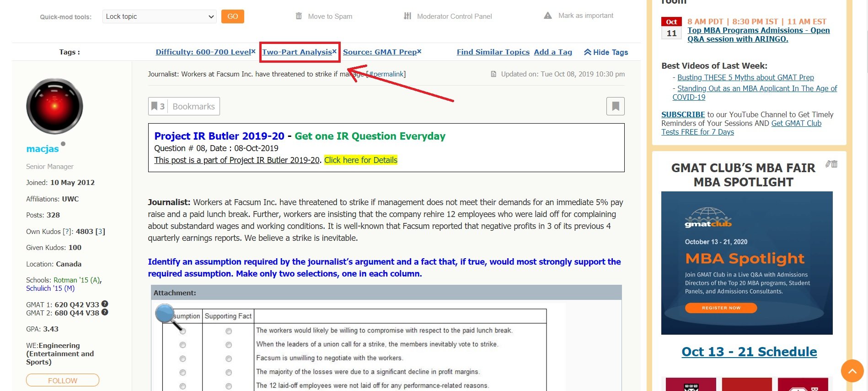This screenshot has height=391, width=868.
Task: Remove the Two-Part Analysis tag with its x
Action: pos(334,51)
